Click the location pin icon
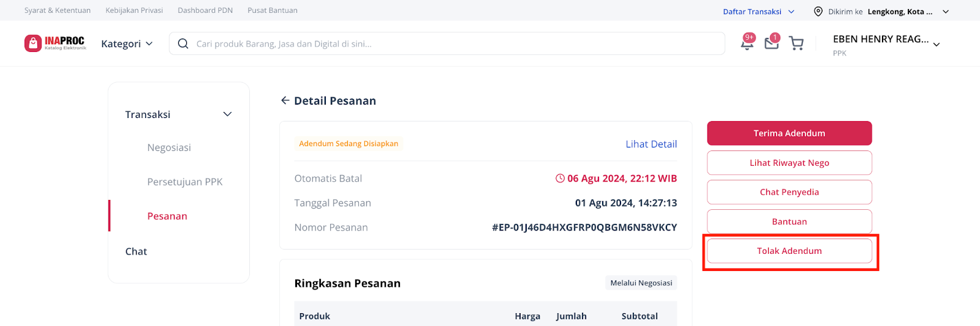 click(x=818, y=11)
